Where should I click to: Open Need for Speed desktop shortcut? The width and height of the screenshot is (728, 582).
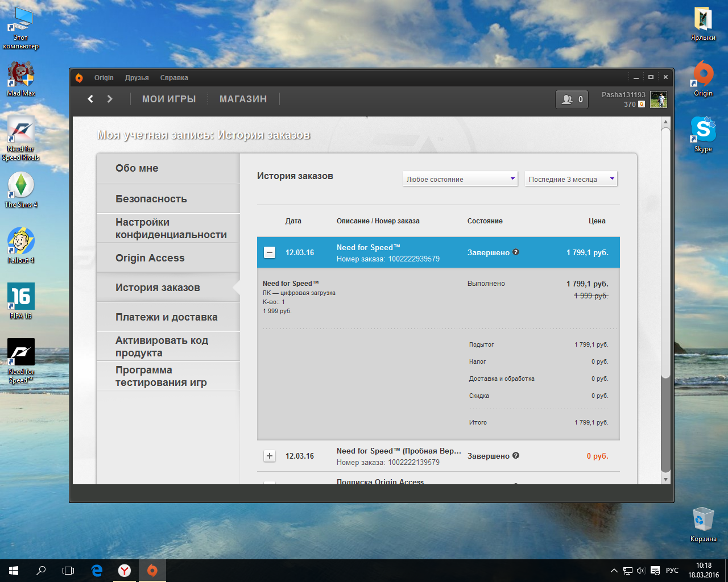tap(21, 361)
